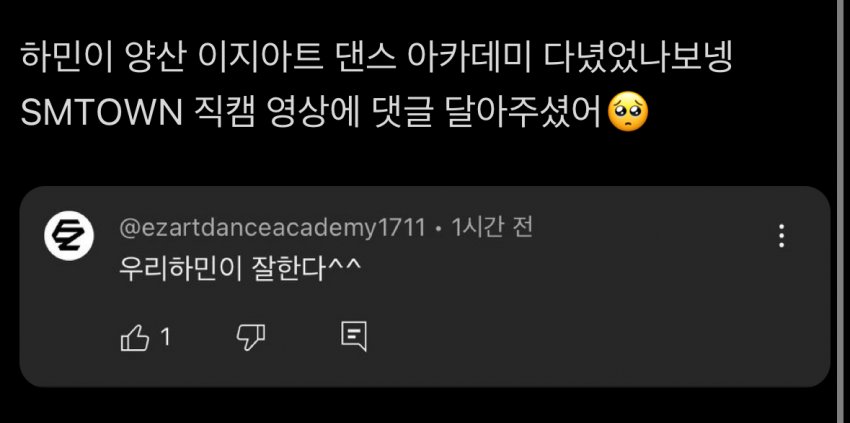Open the EZ logo profile avatar

(x=69, y=236)
